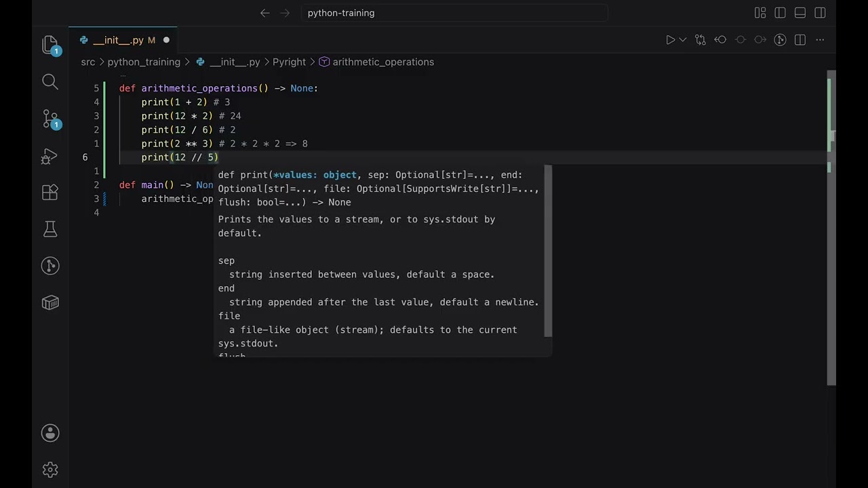Select the __init__.py editor tab

123,40
